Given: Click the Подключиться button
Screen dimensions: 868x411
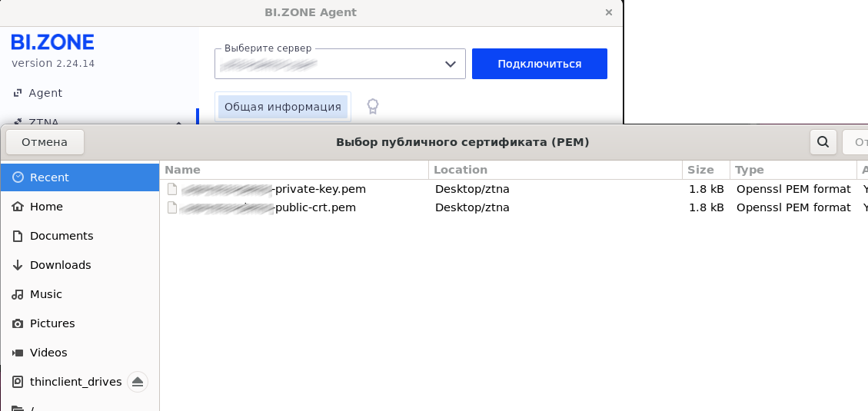Looking at the screenshot, I should 539,64.
